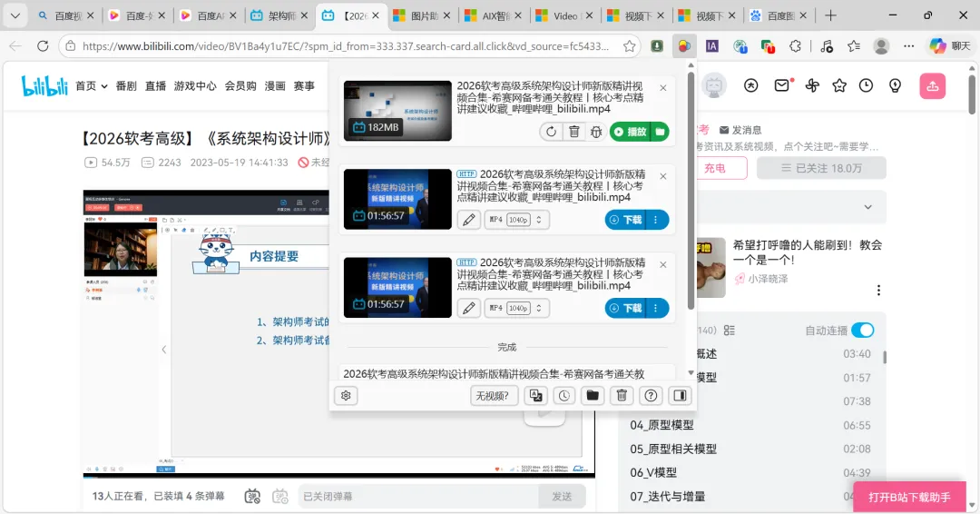This screenshot has height=514, width=980.
Task: Expand the 首页 dropdown in bilibili nav
Action: pyautogui.click(x=92, y=86)
